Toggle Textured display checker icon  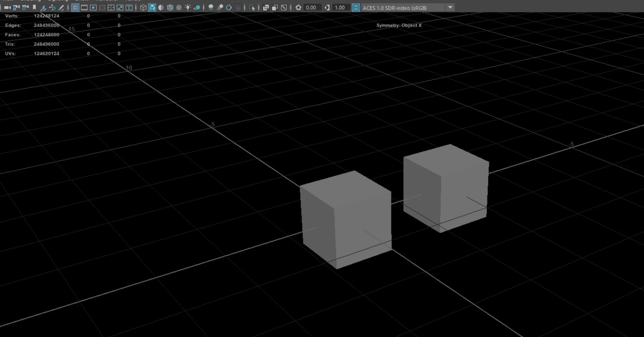pyautogui.click(x=179, y=8)
